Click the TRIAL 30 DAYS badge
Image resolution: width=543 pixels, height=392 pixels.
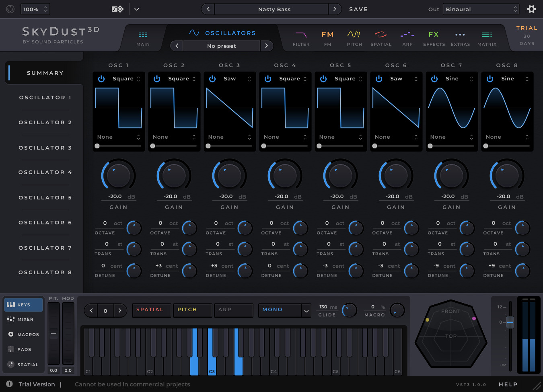point(527,35)
